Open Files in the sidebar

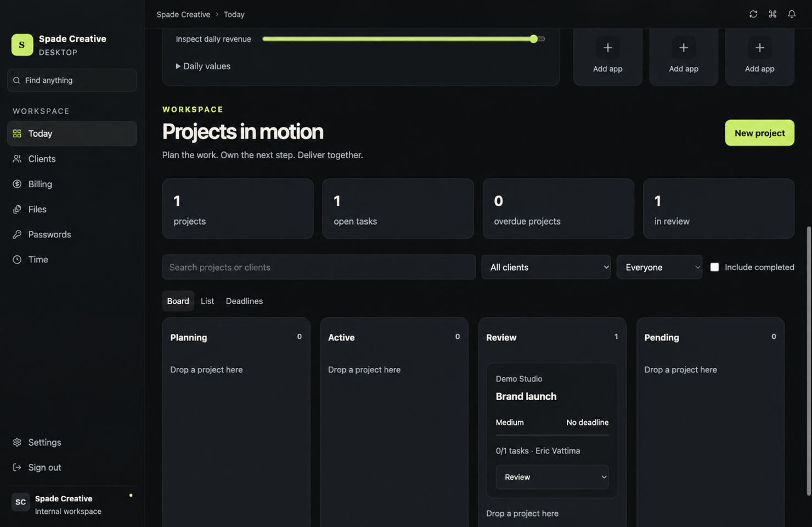point(72,209)
